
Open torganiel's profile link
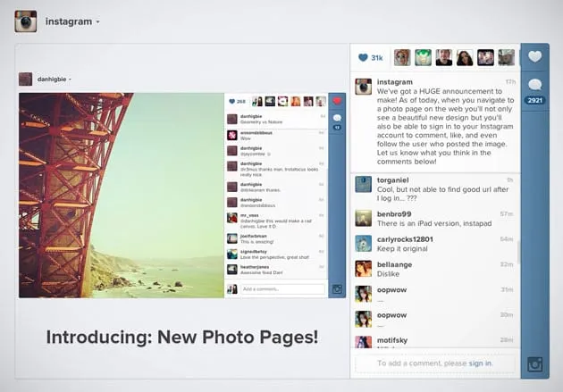click(x=393, y=180)
